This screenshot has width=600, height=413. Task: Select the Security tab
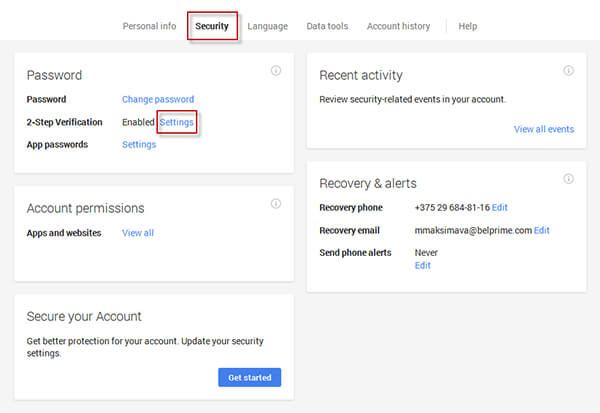212,26
